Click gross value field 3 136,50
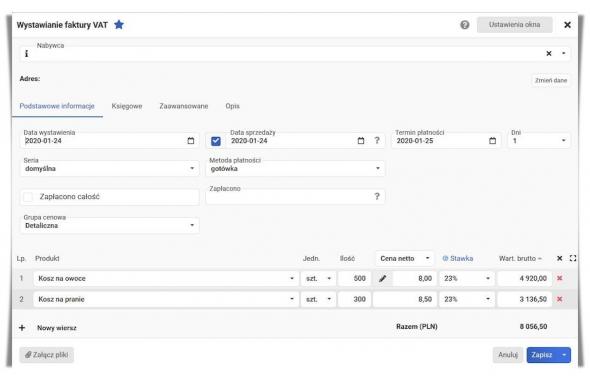The height and width of the screenshot is (382, 590). pyautogui.click(x=524, y=299)
